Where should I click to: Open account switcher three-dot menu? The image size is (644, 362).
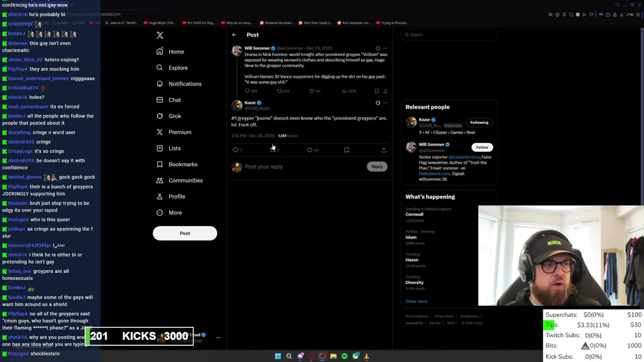[x=218, y=337]
